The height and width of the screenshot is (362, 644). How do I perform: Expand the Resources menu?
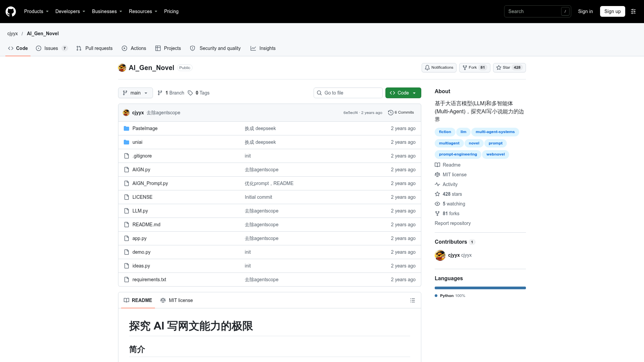(143, 11)
